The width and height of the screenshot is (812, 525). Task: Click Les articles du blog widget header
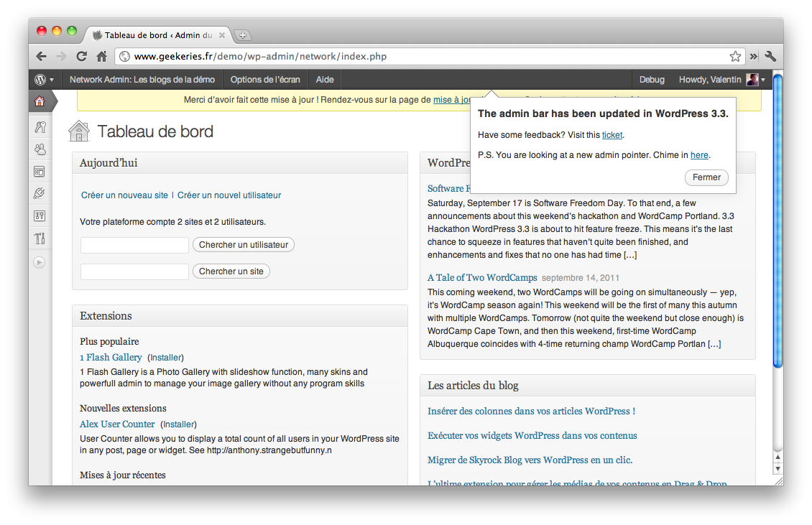click(588, 386)
